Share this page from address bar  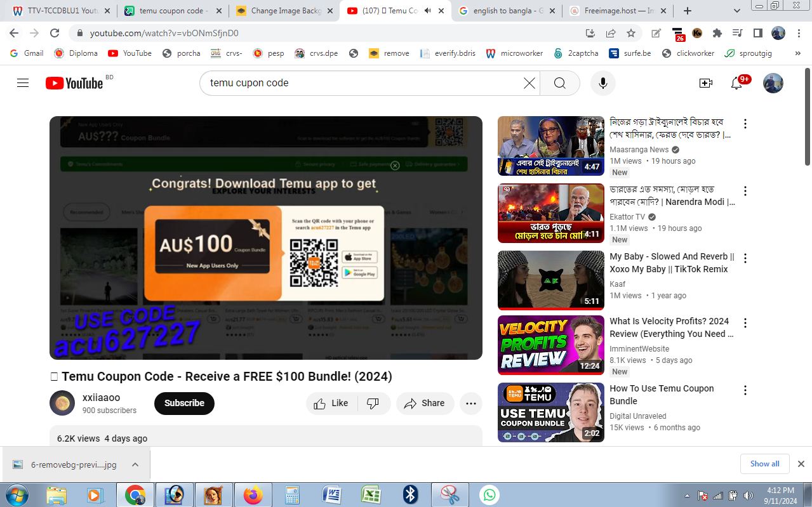click(610, 33)
